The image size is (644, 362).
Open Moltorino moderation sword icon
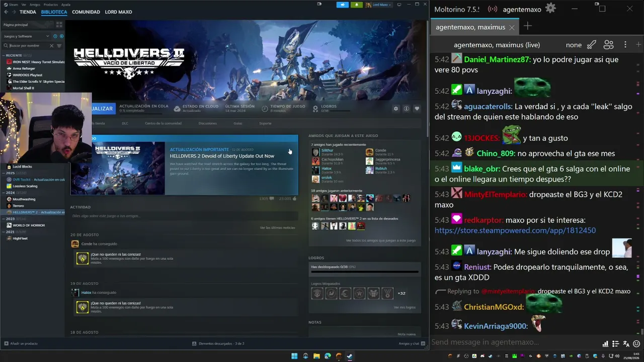tap(592, 45)
